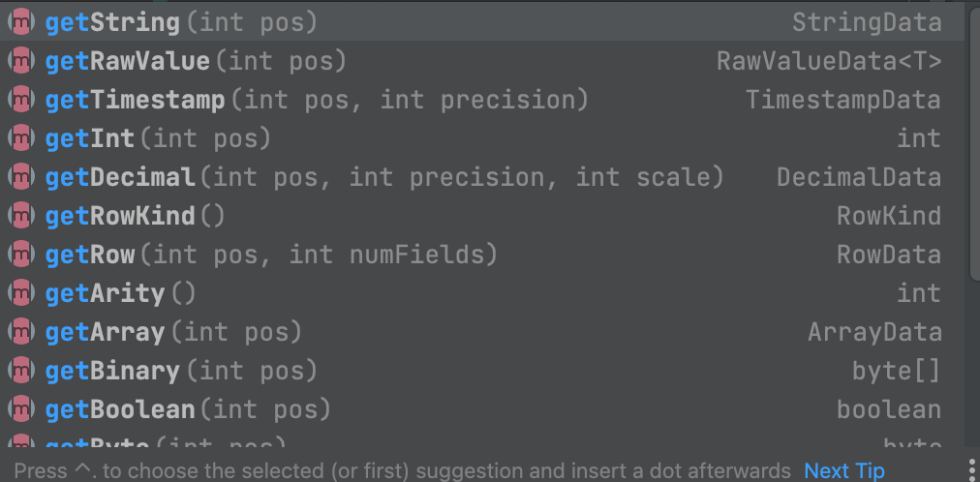Click the method icon beside getBoolean

click(x=20, y=409)
